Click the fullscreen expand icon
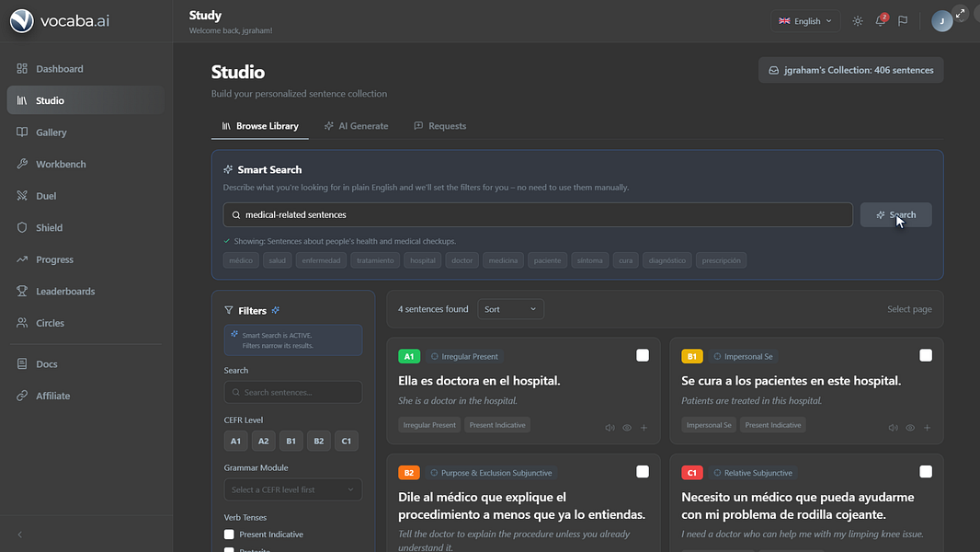Screen dimensions: 980x552 pyautogui.click(x=961, y=13)
